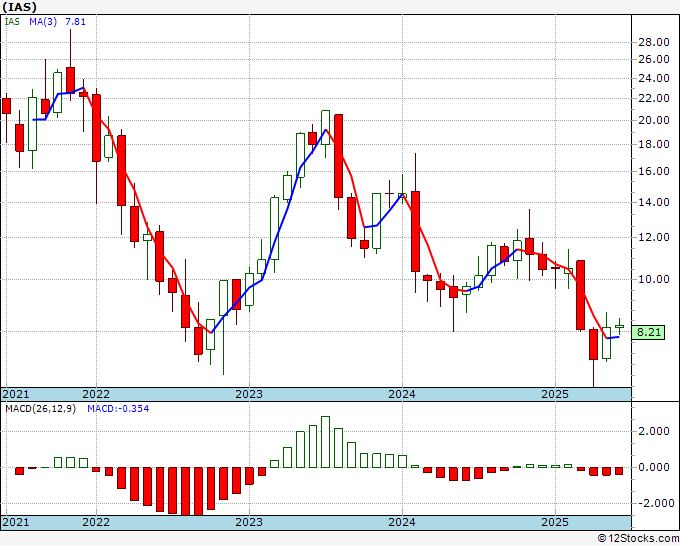Click the 14.00 price axis label
Image resolution: width=680 pixels, height=546 pixels.
(654, 202)
